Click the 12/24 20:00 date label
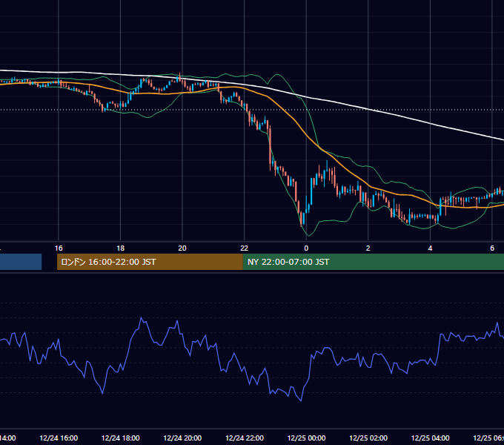504x445 pixels. 182,438
